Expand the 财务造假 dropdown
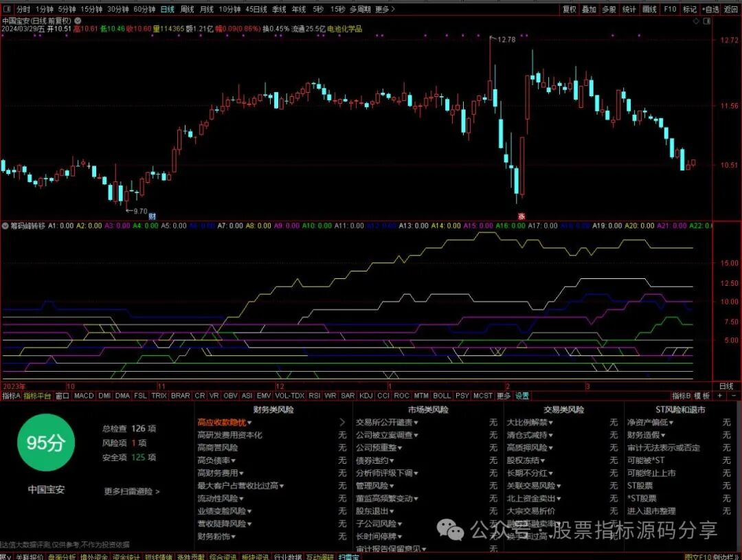The image size is (742, 560). pos(647,435)
